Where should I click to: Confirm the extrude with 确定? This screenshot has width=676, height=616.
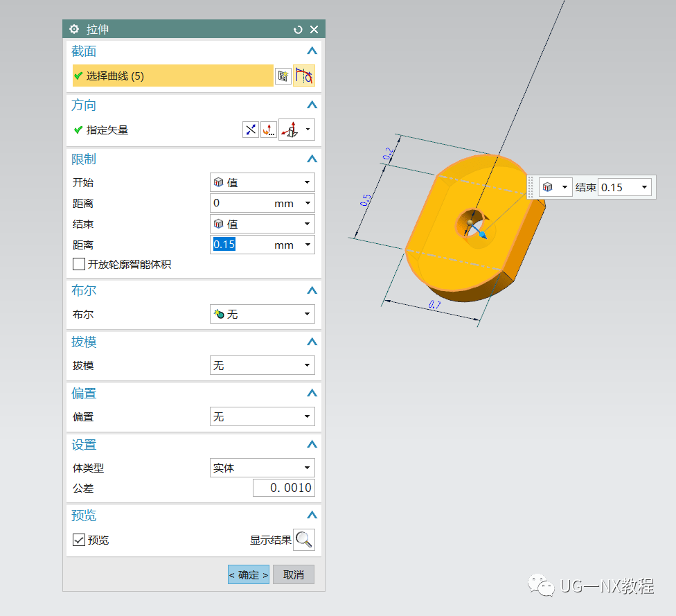click(249, 574)
